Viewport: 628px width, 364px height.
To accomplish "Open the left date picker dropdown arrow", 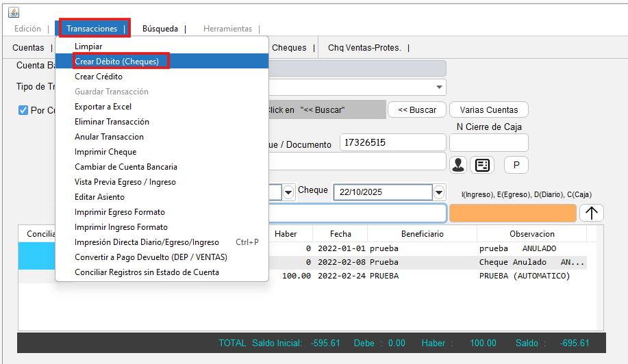I will pos(288,192).
